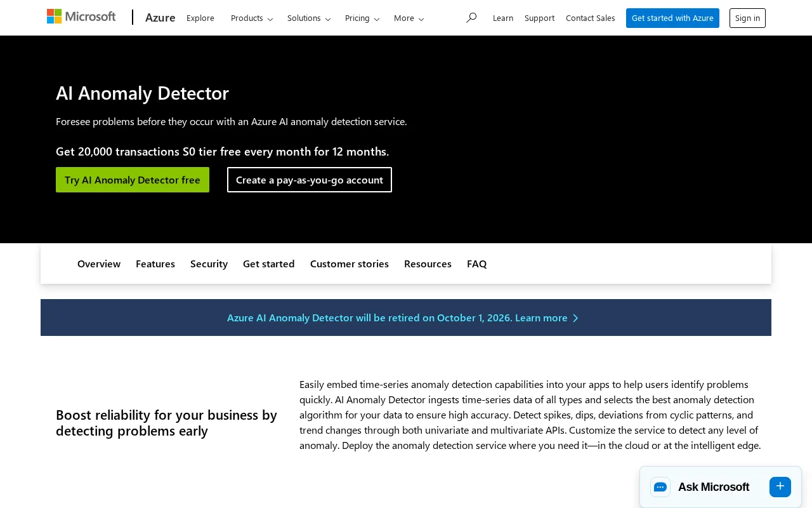Click the Ask Microsoft label
Viewport: 812px width, 508px height.
coord(714,487)
